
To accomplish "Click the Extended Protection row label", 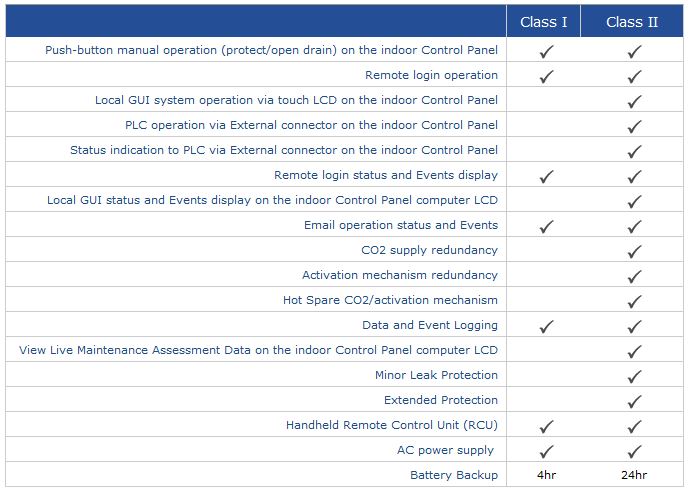I will click(x=441, y=400).
